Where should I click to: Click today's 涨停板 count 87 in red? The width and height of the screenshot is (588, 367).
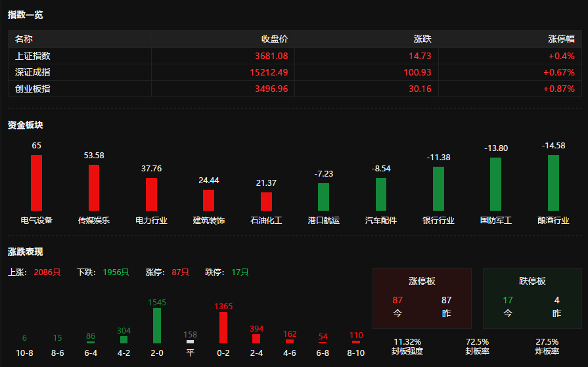397,300
